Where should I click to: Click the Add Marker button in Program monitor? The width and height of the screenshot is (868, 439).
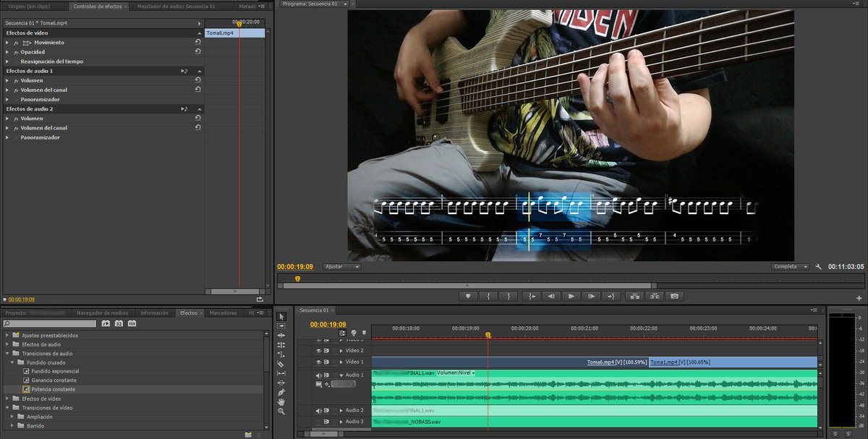click(x=468, y=296)
